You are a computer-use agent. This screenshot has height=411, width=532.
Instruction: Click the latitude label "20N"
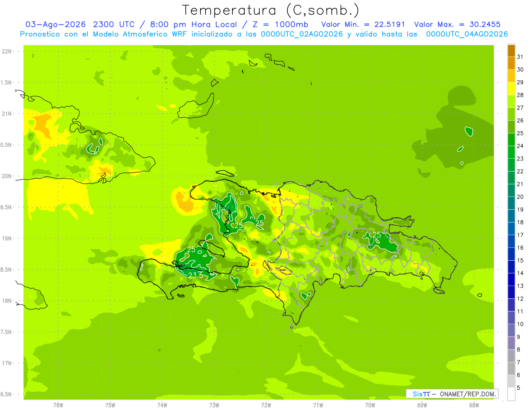(7, 176)
